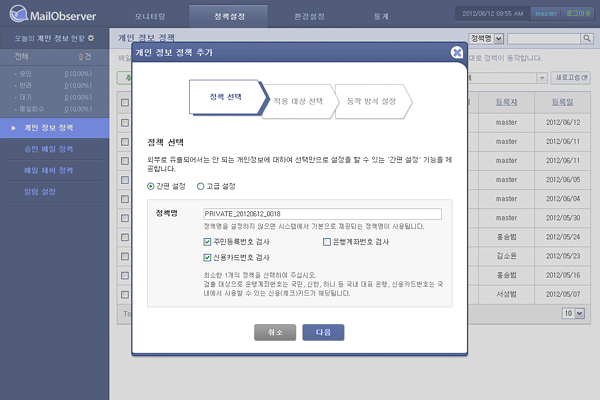
Task: Toggle 주민등록번호 검사 checkbox
Action: 207,242
